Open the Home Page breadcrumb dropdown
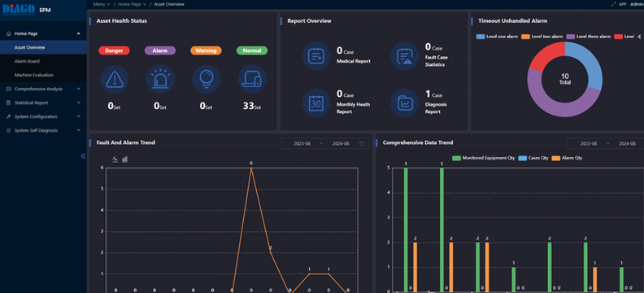The width and height of the screenshot is (644, 293). 133,4
